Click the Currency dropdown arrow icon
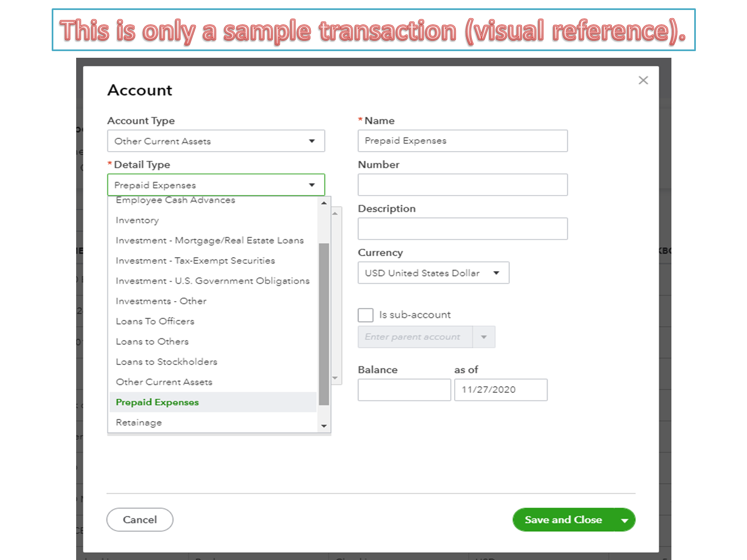The image size is (747, 560). pyautogui.click(x=496, y=273)
